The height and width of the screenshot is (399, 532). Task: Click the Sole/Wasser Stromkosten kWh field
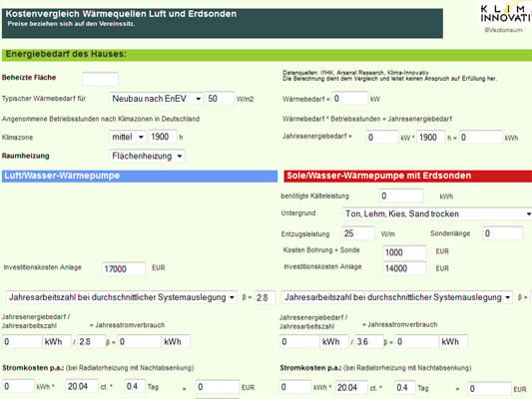pyautogui.click(x=295, y=387)
